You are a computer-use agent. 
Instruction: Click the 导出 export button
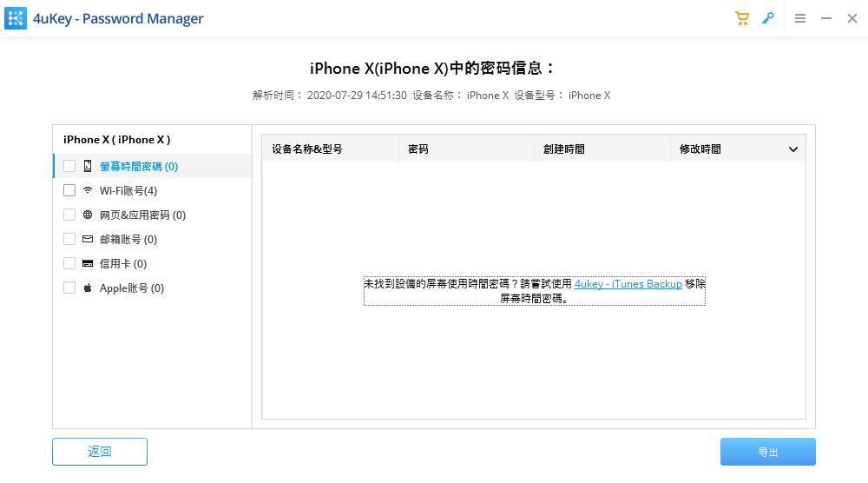(x=768, y=452)
